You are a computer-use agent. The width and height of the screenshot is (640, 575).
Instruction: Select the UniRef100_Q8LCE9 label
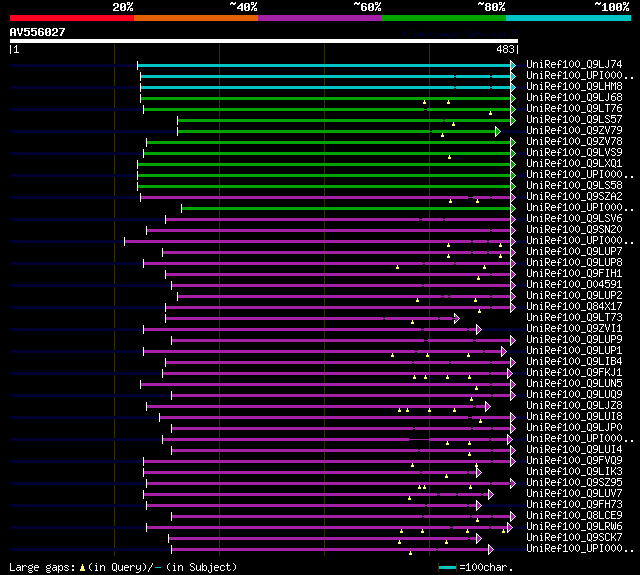coord(574,516)
